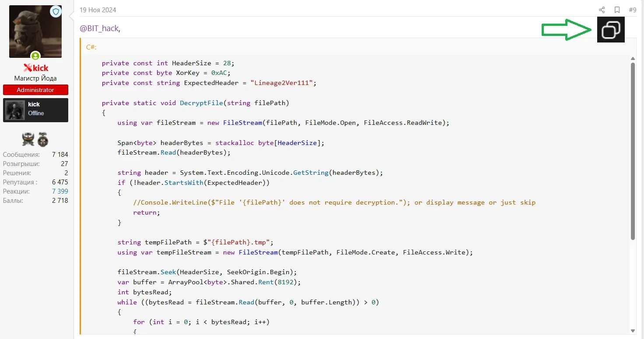This screenshot has width=644, height=339.
Task: Open the large user avatar of kick
Action: pyautogui.click(x=35, y=32)
